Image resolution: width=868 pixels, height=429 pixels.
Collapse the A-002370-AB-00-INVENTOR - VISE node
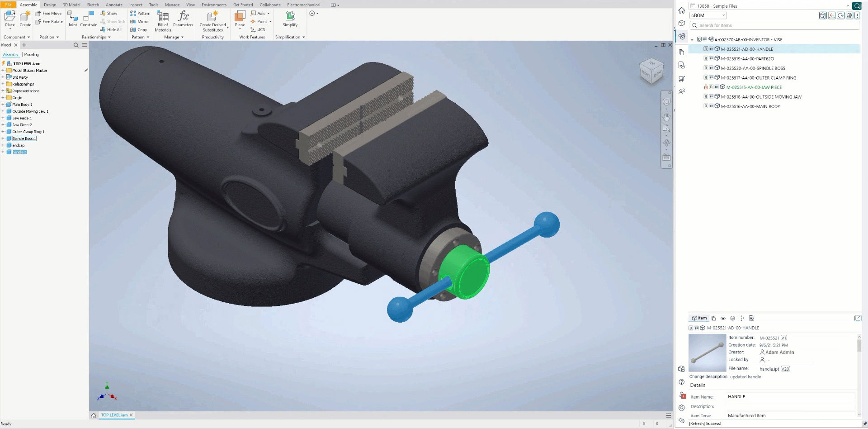tap(692, 39)
